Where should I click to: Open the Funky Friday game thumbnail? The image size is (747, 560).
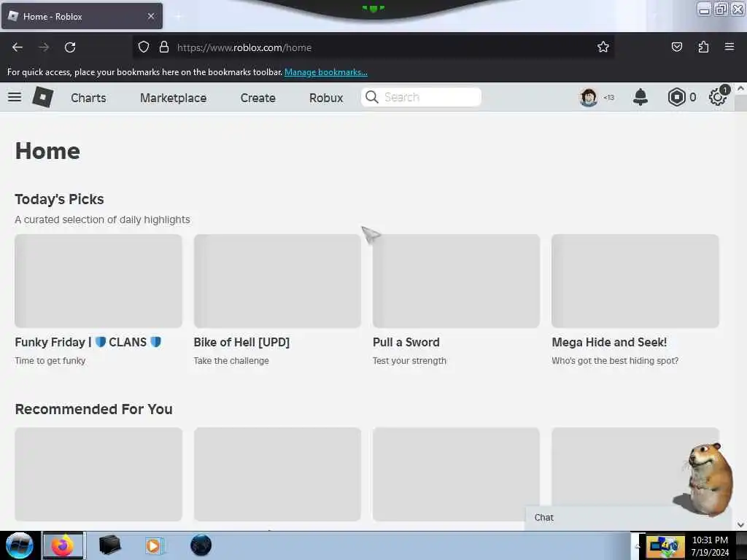[x=98, y=281]
